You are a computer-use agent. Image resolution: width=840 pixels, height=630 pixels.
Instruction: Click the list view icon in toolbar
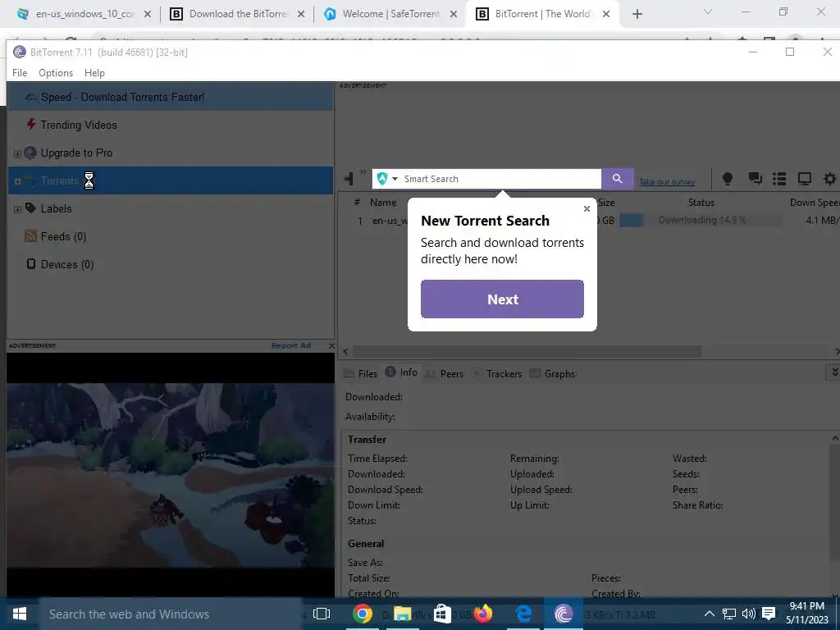tap(779, 179)
